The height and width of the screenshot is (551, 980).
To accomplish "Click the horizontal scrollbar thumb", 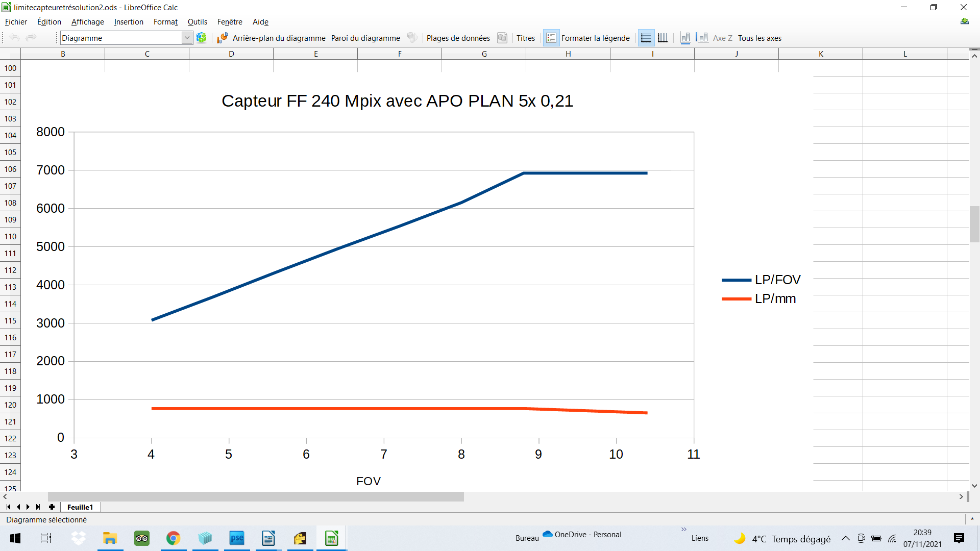I will (255, 496).
